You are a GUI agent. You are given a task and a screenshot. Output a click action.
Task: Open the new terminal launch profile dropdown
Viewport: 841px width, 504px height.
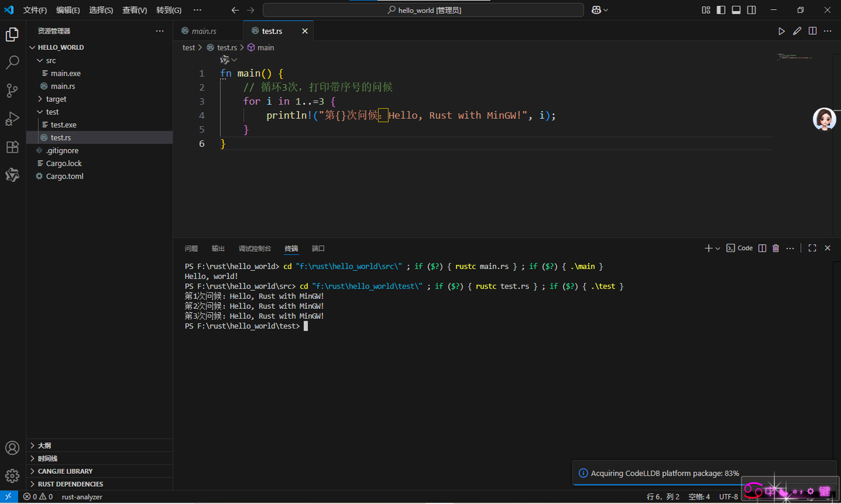tap(718, 248)
